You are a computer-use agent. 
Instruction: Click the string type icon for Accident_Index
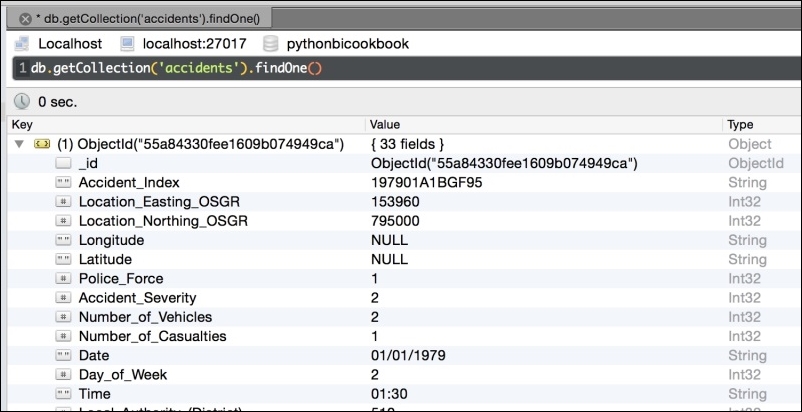pyautogui.click(x=64, y=183)
